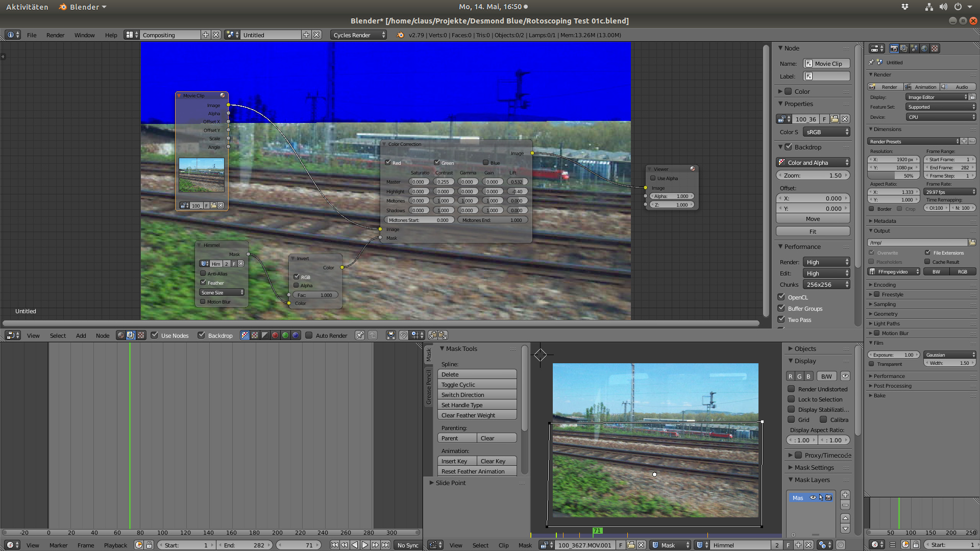Screen dimensions: 980x551
Task: Jump to last frame in timeline
Action: tap(386, 545)
